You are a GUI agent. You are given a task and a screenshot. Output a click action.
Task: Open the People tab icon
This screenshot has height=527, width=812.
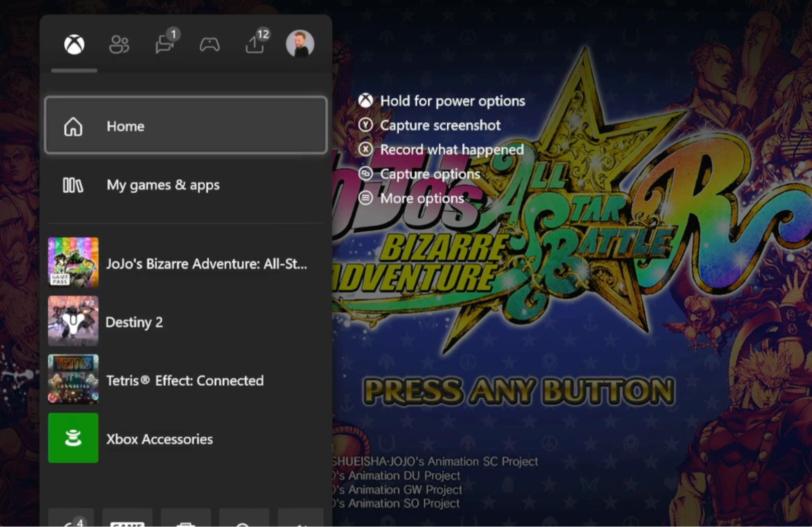(119, 45)
